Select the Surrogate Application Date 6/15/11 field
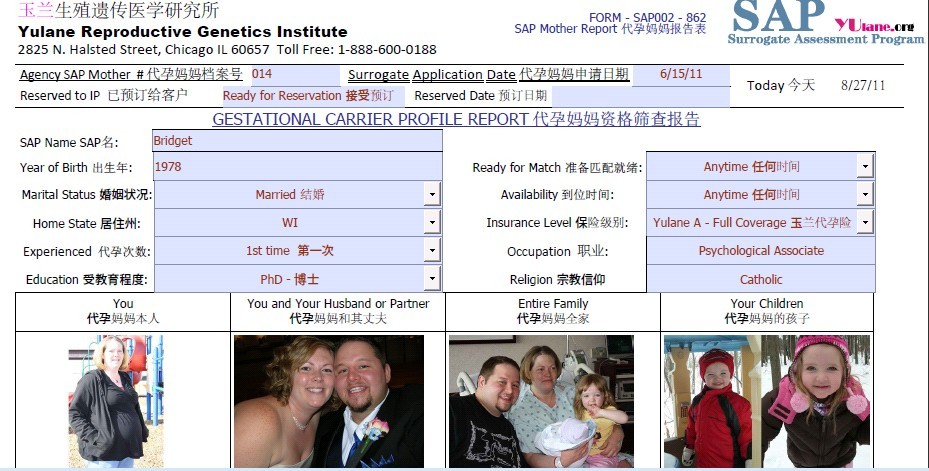Image resolution: width=929 pixels, height=471 pixels. (681, 75)
